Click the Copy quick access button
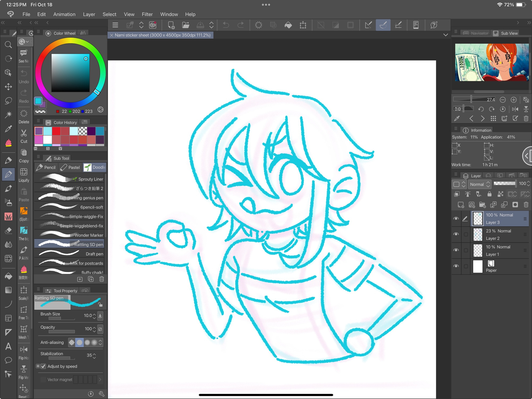Image resolution: width=532 pixels, height=399 pixels. coord(24,156)
